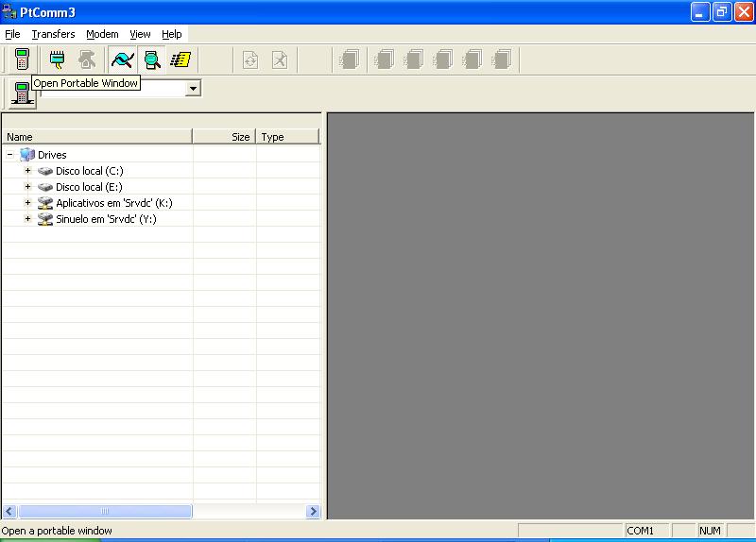Click the file list scrollbar left arrow
This screenshot has height=542, width=756.
coord(9,511)
